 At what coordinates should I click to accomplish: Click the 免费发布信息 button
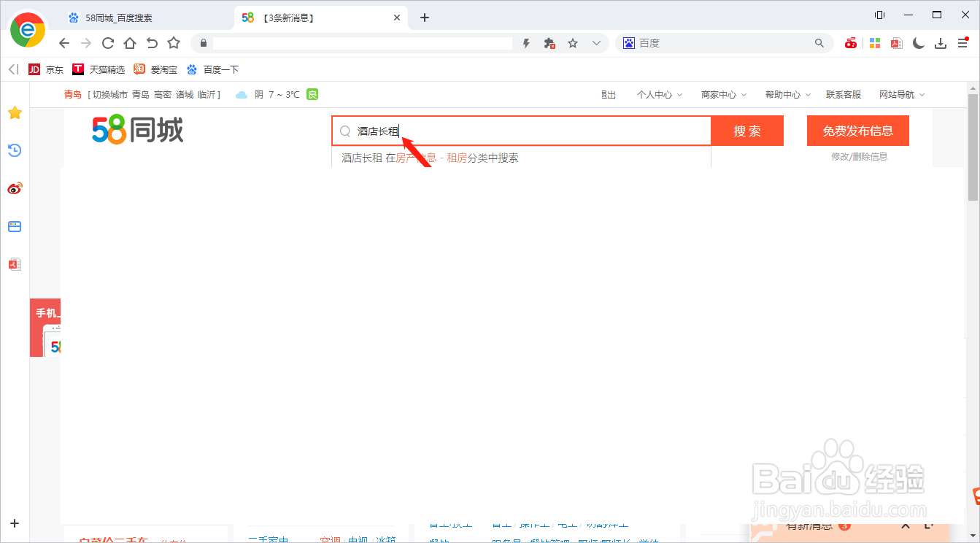[858, 131]
